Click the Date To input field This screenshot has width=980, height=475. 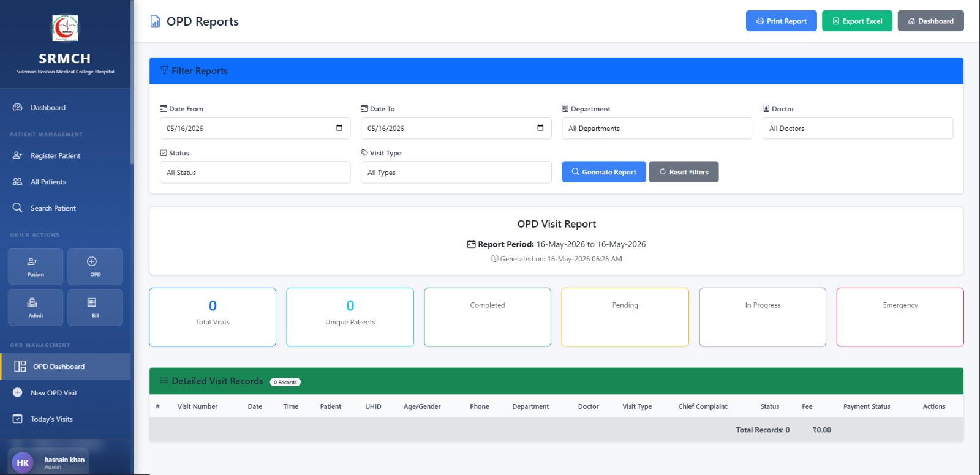456,128
